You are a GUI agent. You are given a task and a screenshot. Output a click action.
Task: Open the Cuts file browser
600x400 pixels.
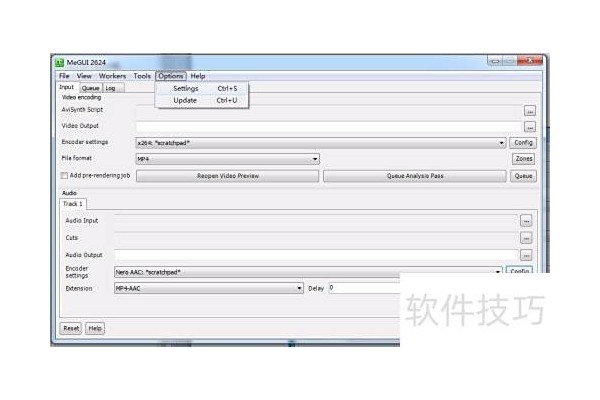[526, 238]
